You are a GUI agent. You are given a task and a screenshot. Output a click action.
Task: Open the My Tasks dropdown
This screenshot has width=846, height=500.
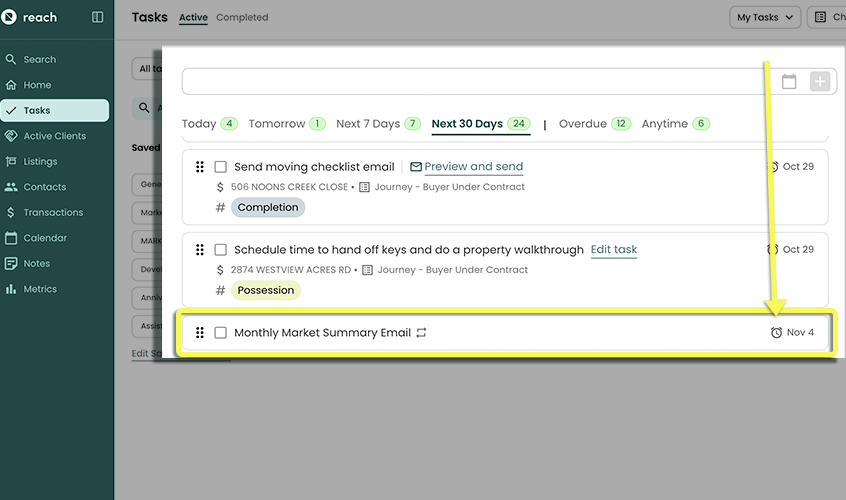click(766, 17)
